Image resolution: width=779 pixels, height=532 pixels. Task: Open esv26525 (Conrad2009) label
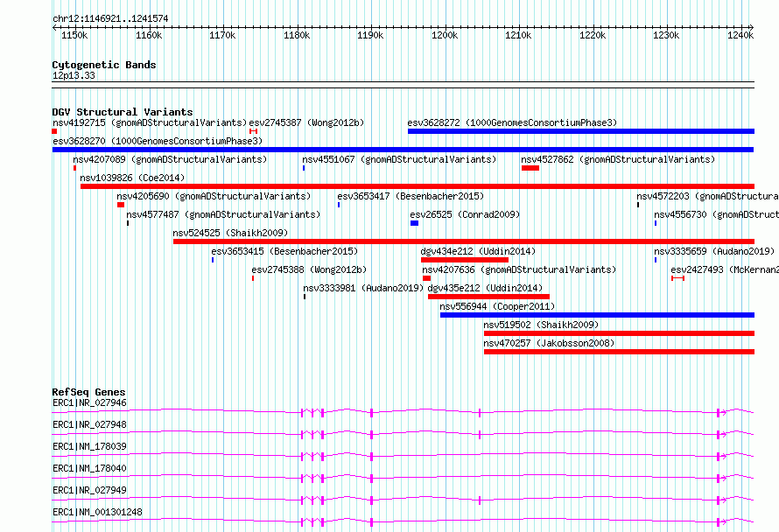click(465, 214)
